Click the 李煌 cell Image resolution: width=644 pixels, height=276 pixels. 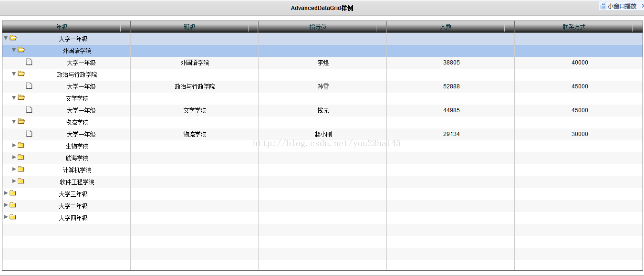323,63
